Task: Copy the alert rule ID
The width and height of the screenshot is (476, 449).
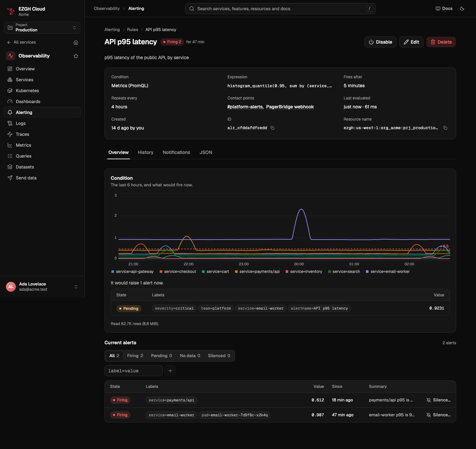Action: click(272, 128)
